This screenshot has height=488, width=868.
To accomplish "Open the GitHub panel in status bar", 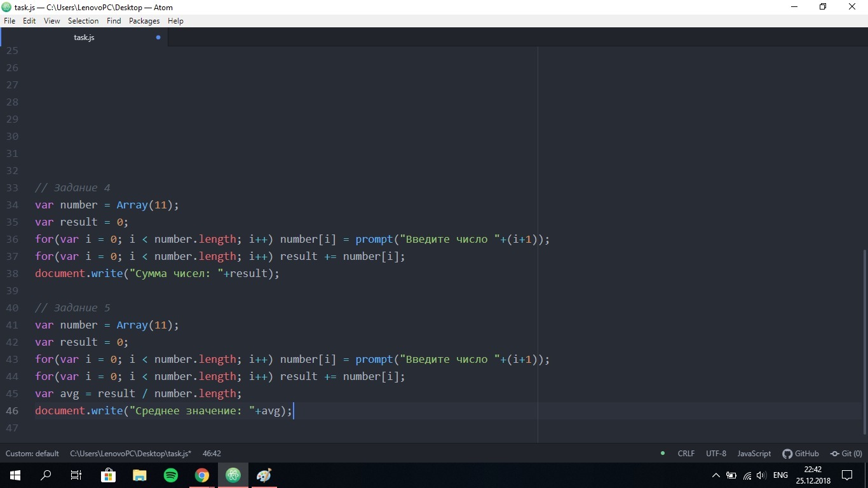I will coord(801,454).
